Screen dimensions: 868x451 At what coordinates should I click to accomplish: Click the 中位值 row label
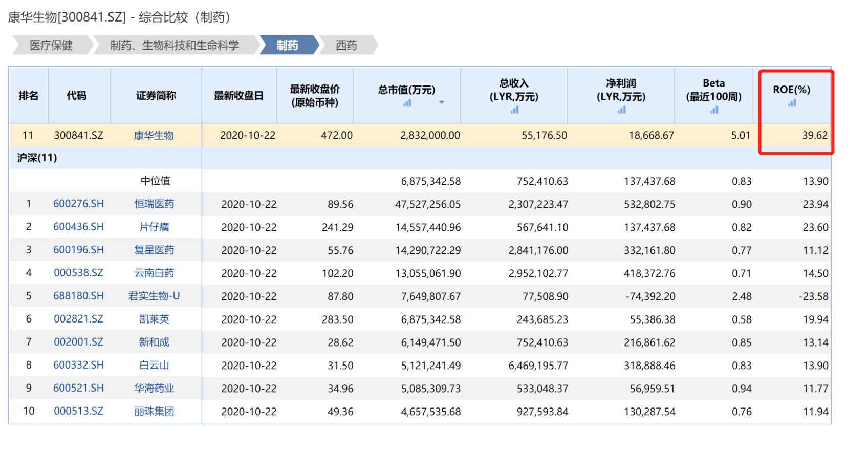(156, 181)
